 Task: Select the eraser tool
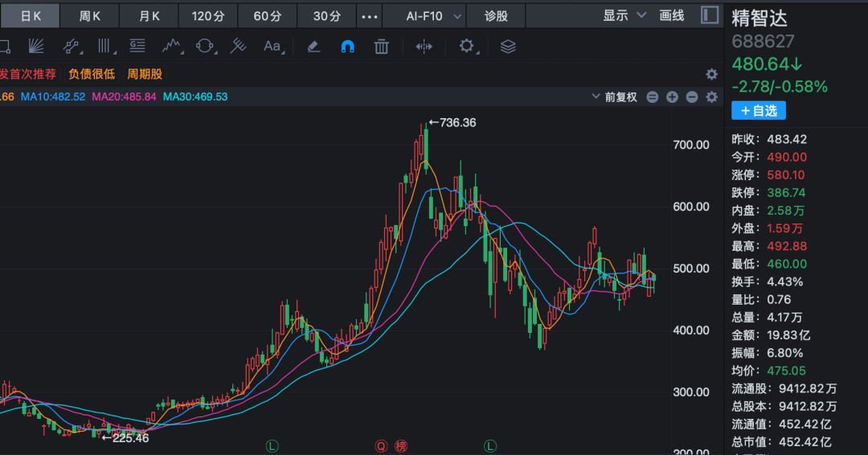(314, 47)
